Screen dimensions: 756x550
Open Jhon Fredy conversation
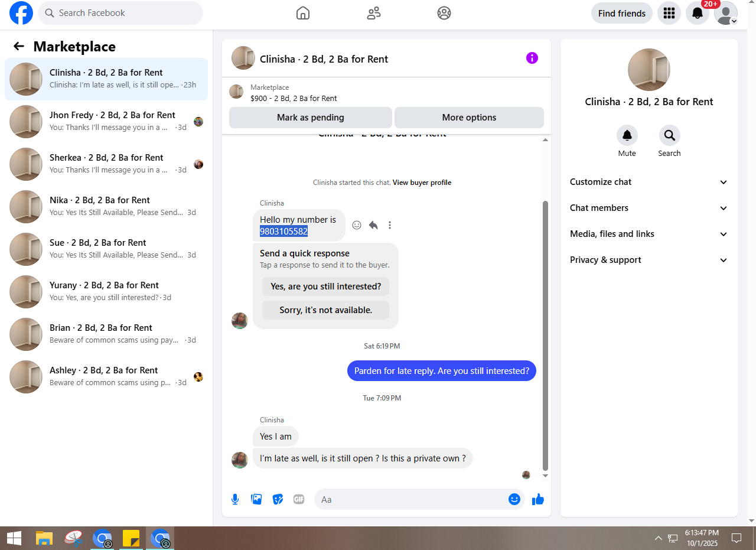point(106,122)
